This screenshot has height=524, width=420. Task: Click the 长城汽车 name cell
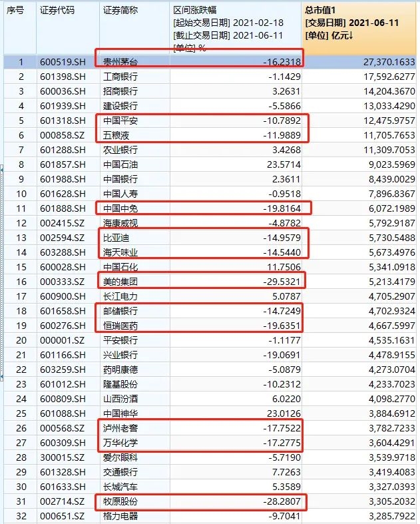[120, 487]
